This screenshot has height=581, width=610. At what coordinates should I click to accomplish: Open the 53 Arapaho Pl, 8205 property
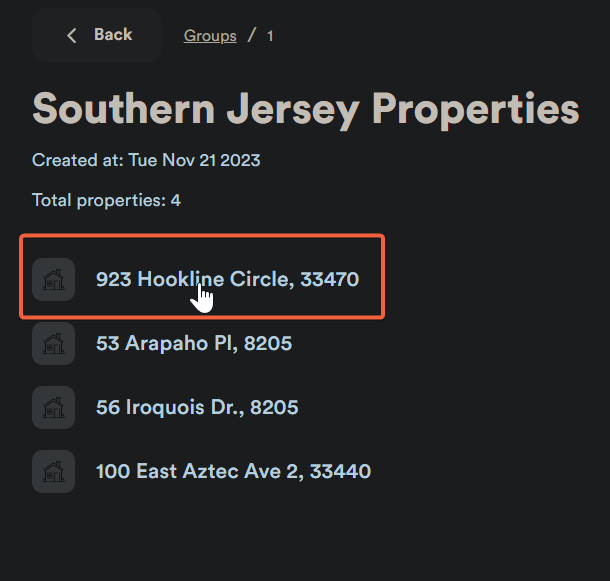(194, 343)
